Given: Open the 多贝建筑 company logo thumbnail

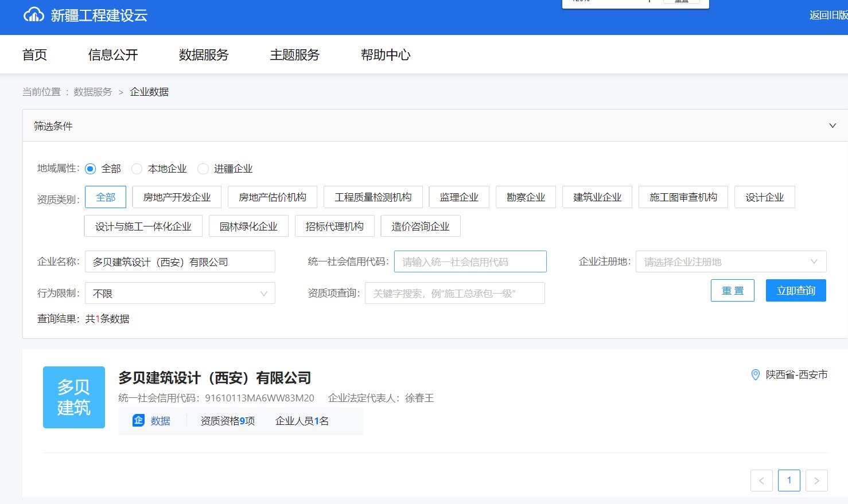Looking at the screenshot, I should [x=74, y=397].
